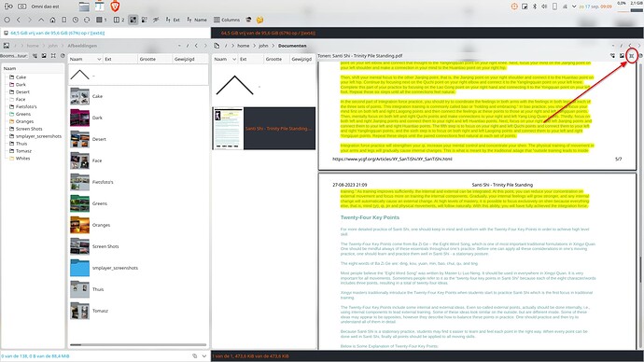
Task: Open the Columns toolbar menu
Action: pyautogui.click(x=227, y=20)
